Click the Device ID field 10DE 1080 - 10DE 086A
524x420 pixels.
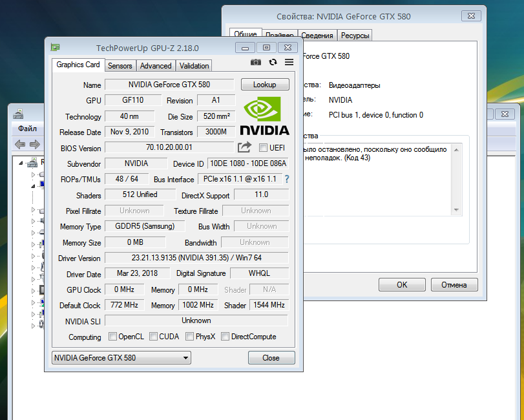(x=248, y=163)
